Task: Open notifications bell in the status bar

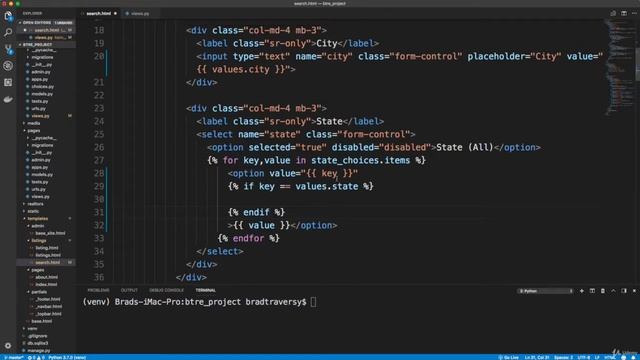Action: coord(633,357)
